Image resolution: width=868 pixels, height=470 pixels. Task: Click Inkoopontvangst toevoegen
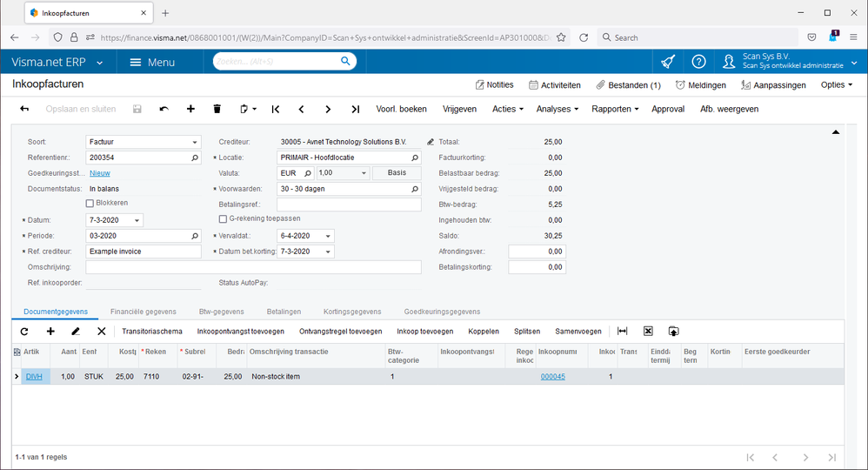click(241, 332)
